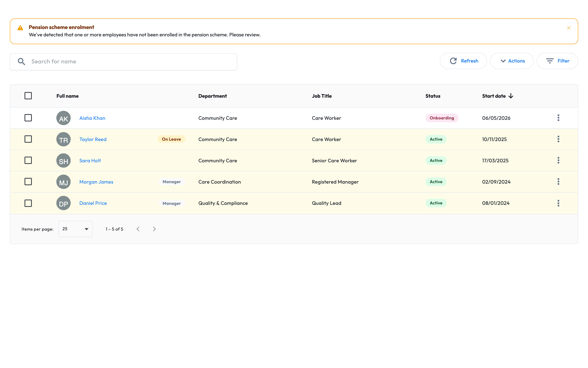Sort by the Job Title column header
Screen dimensions: 588x368
(322, 96)
